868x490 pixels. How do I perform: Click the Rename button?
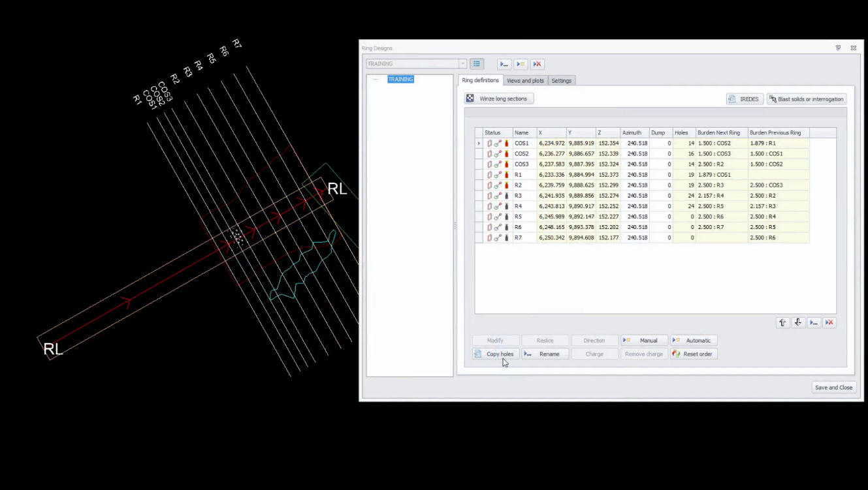tap(545, 354)
